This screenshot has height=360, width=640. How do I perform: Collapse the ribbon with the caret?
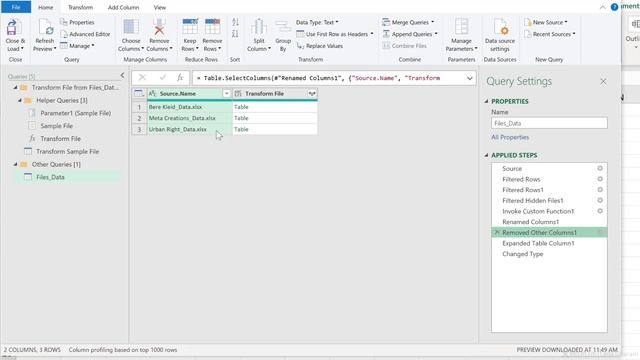coord(602,7)
